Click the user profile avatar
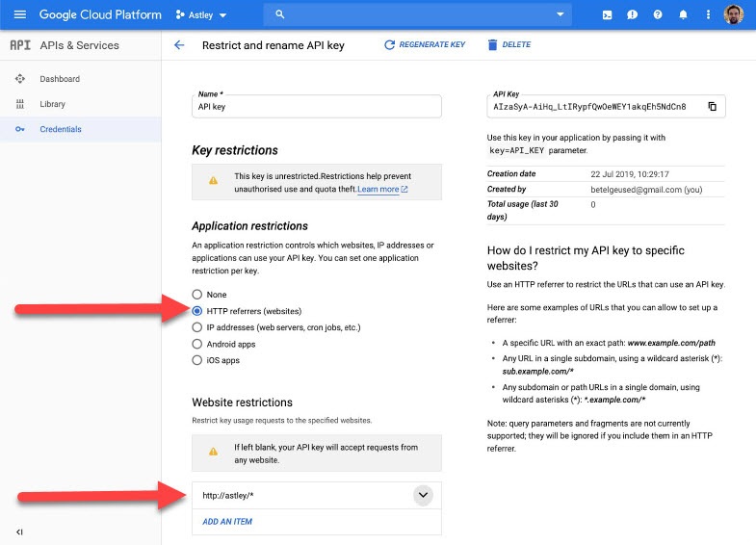 pos(734,14)
